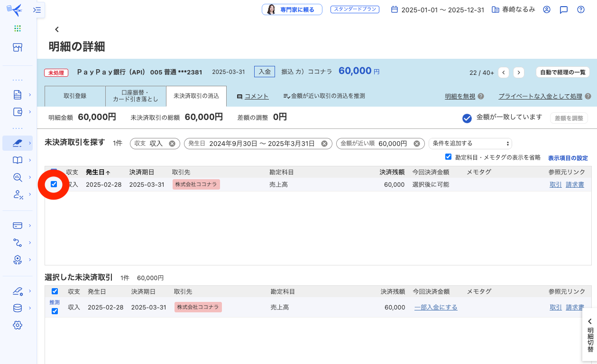The image size is (597, 364).
Task: Open the help question mark icon
Action: [x=580, y=9]
